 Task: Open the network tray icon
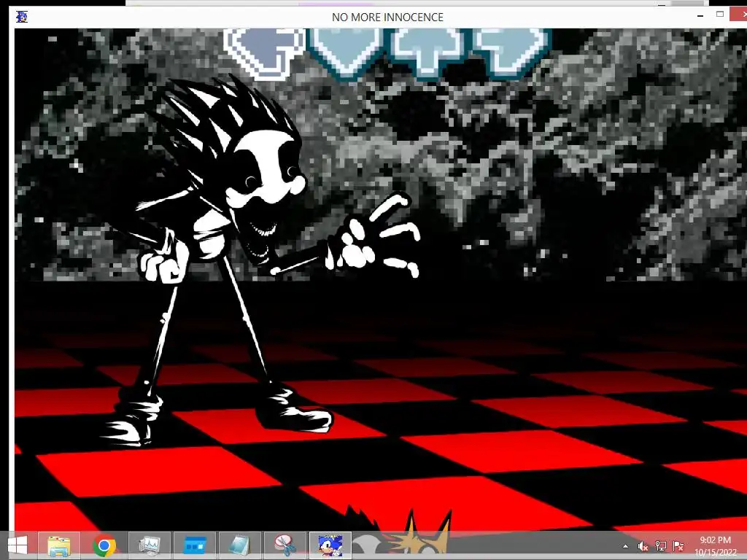click(660, 546)
